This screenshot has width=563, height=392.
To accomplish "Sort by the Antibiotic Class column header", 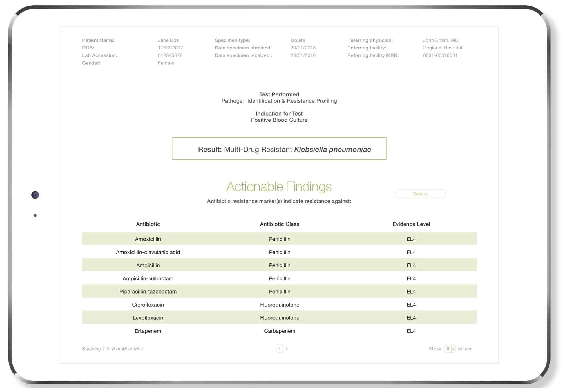I will [x=279, y=224].
